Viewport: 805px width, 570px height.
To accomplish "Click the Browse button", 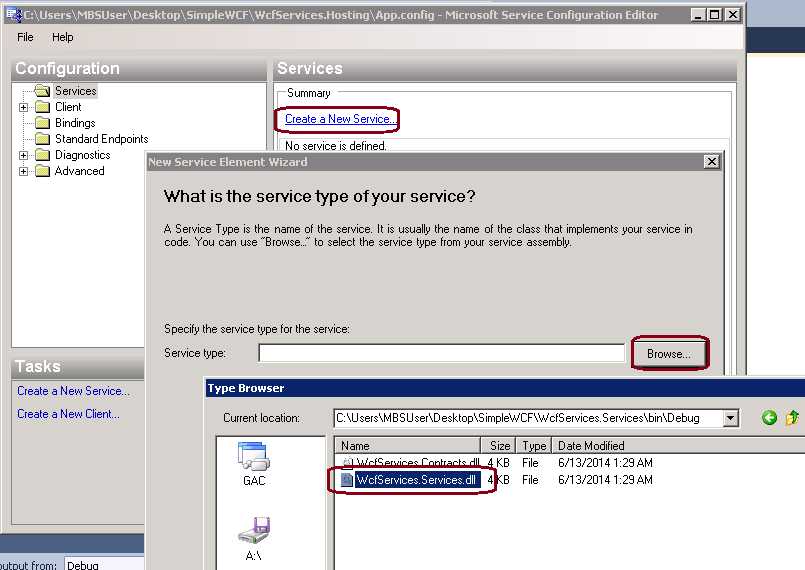I will pos(669,354).
